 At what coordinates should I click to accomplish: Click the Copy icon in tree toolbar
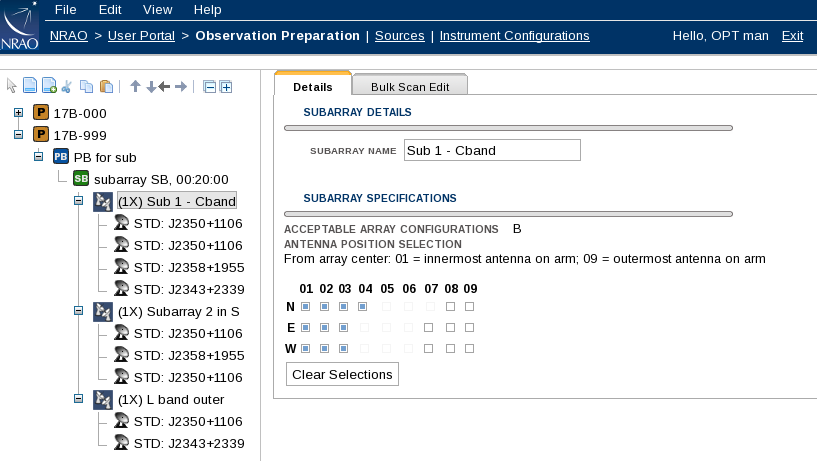click(87, 87)
